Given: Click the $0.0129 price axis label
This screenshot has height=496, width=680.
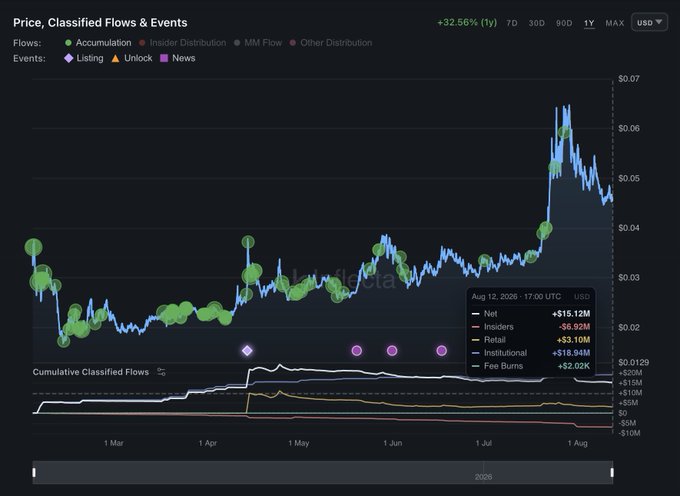Looking at the screenshot, I should (634, 362).
